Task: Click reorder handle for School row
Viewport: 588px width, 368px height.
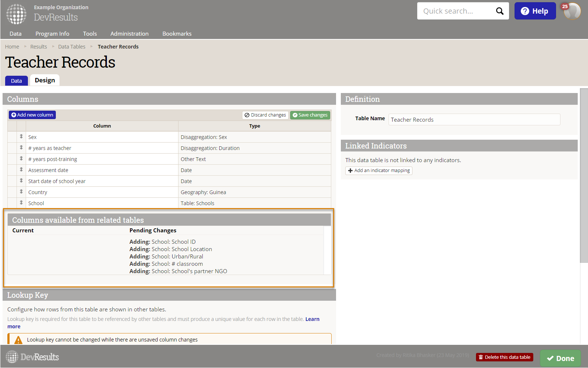Action: click(x=21, y=203)
